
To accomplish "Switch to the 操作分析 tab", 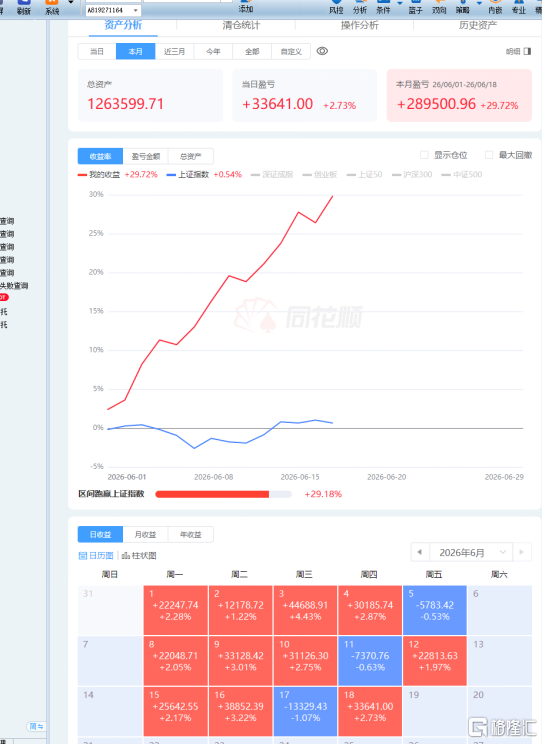I will pyautogui.click(x=359, y=26).
